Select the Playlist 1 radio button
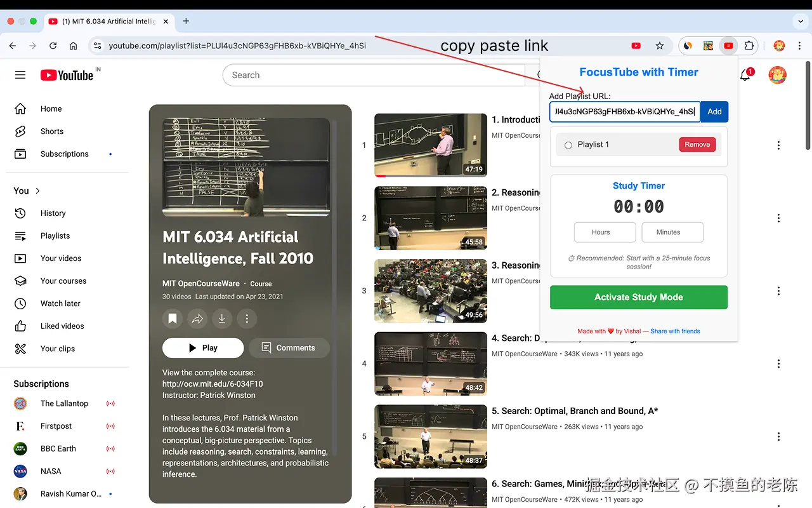The width and height of the screenshot is (812, 508). pos(568,145)
